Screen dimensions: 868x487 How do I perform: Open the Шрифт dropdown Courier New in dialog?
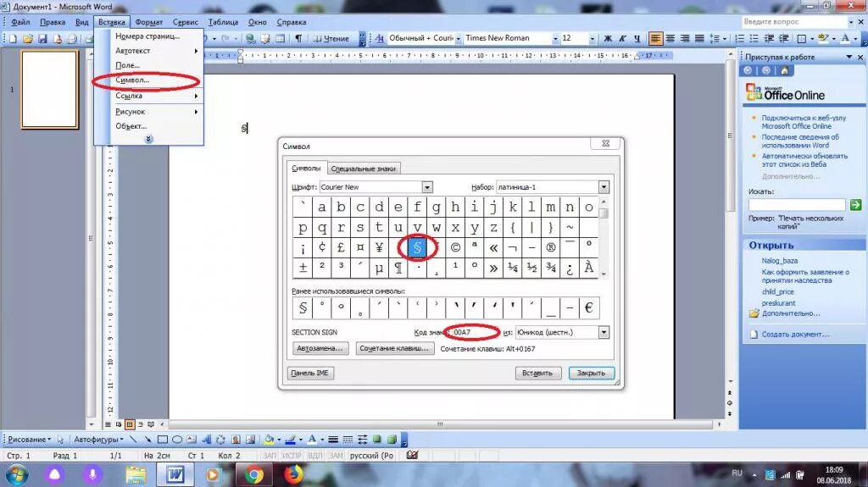(x=427, y=187)
